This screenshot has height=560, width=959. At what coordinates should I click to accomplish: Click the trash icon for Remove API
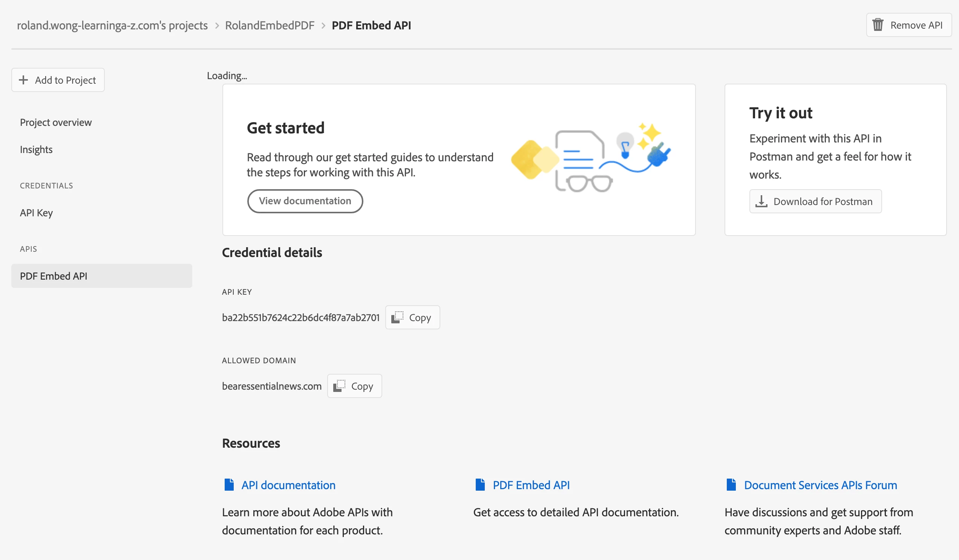coord(878,25)
